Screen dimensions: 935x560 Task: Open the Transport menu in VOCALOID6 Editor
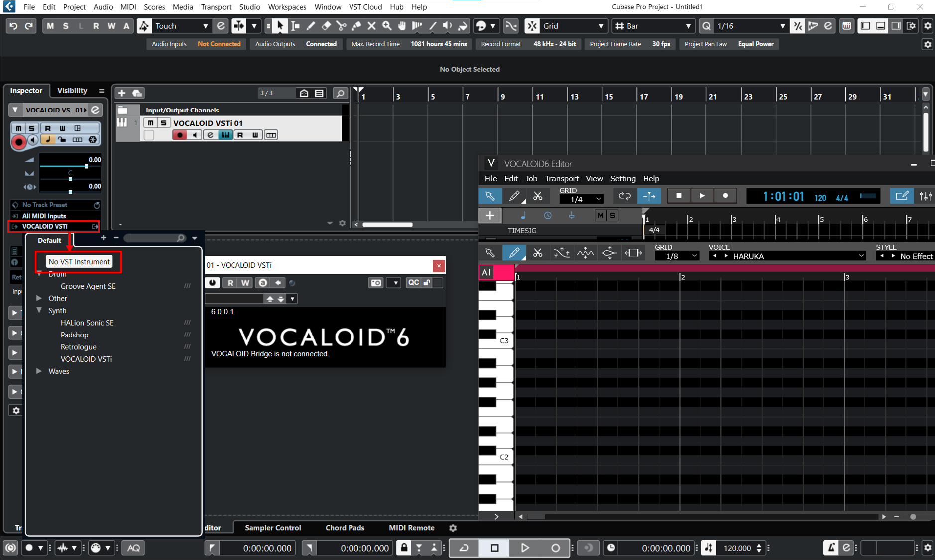point(562,178)
